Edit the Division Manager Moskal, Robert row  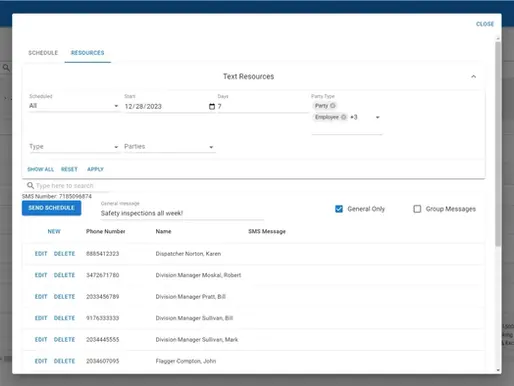click(41, 275)
